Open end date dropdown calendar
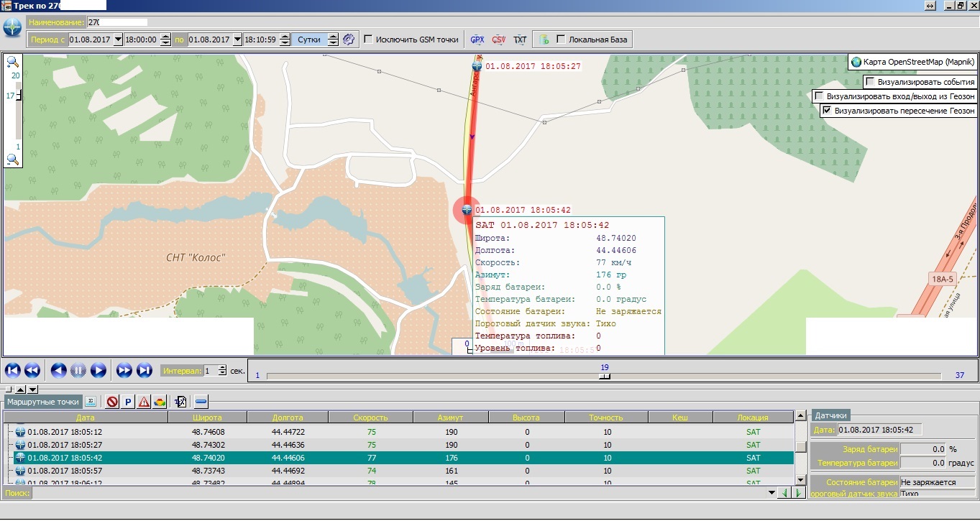This screenshot has height=521, width=980. (237, 40)
